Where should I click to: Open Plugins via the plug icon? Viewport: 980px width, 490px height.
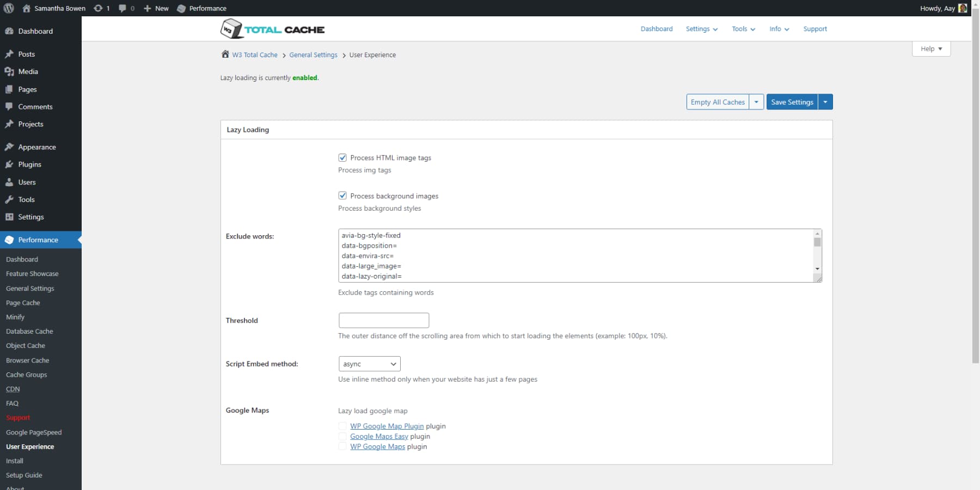pyautogui.click(x=9, y=164)
